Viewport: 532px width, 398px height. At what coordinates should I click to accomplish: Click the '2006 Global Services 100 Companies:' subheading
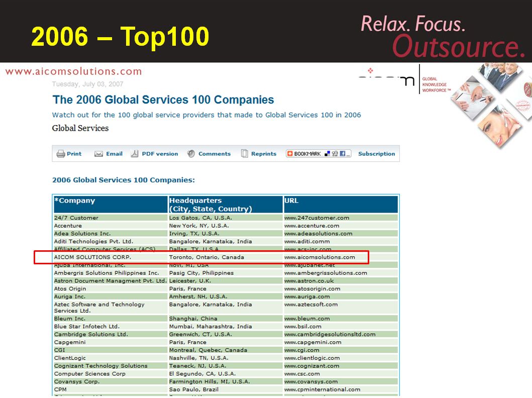124,180
